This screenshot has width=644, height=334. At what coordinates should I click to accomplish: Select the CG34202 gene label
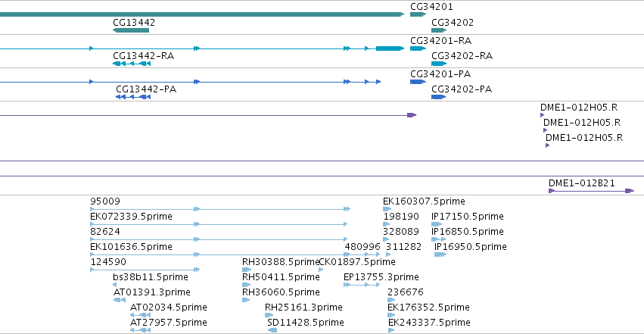pos(453,23)
